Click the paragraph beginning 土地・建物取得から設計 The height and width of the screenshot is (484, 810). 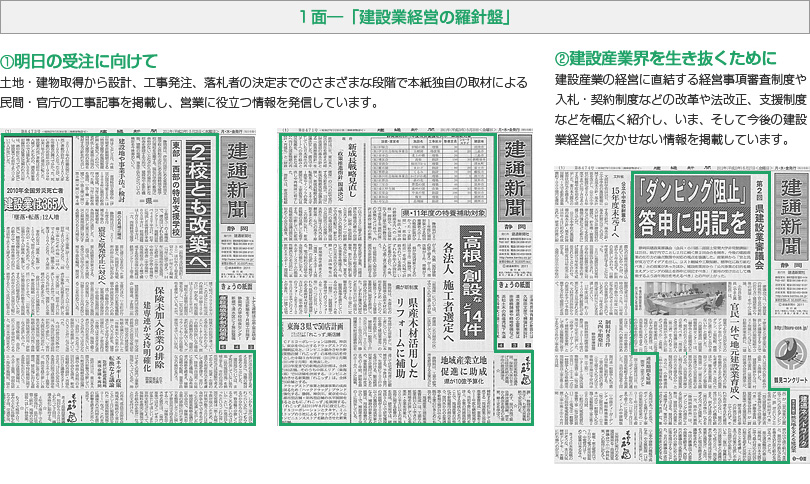pyautogui.click(x=264, y=92)
